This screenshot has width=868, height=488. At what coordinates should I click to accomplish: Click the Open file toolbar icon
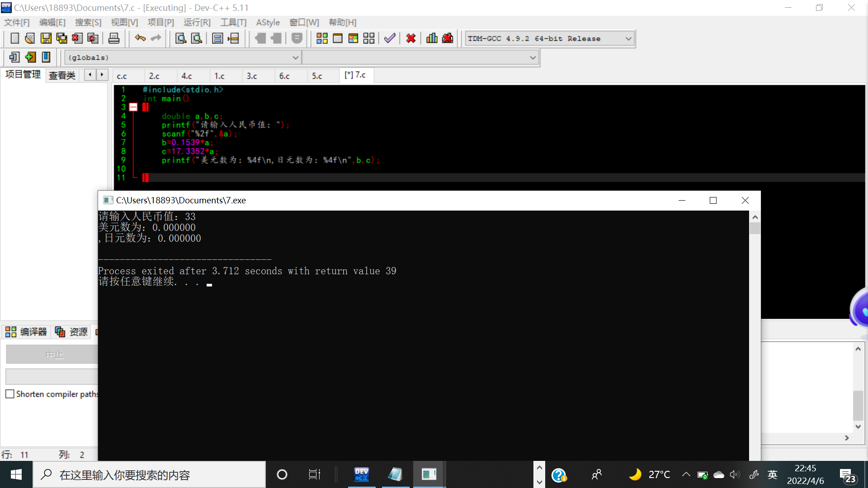click(x=30, y=38)
